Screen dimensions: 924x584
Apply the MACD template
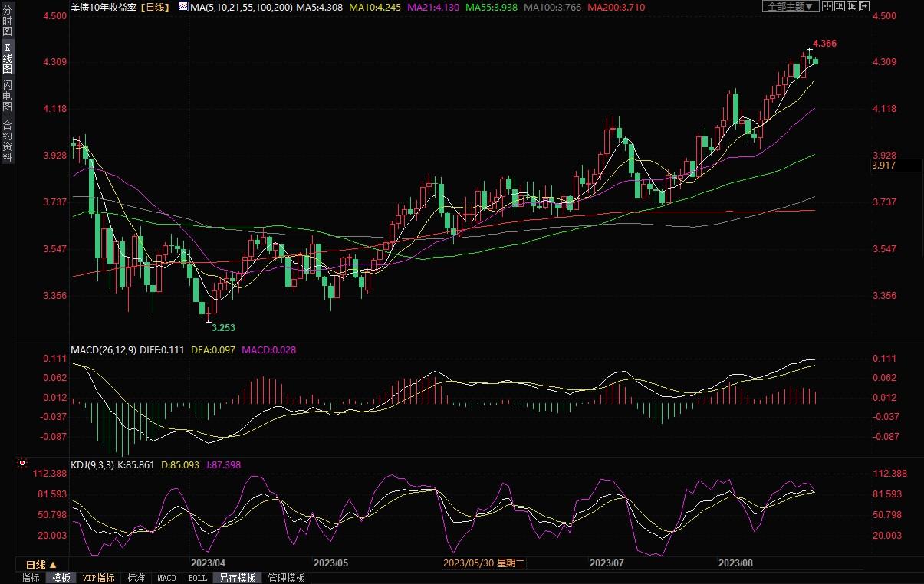pos(166,578)
